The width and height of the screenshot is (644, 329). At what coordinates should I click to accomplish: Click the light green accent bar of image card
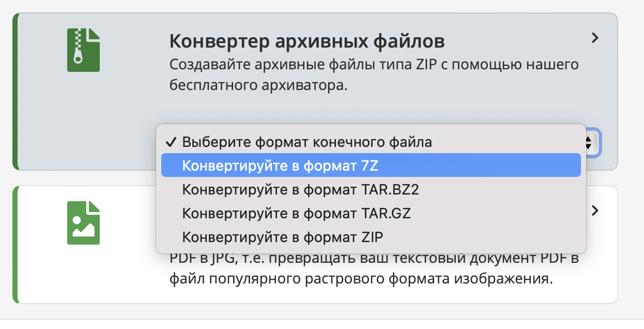pos(16,244)
